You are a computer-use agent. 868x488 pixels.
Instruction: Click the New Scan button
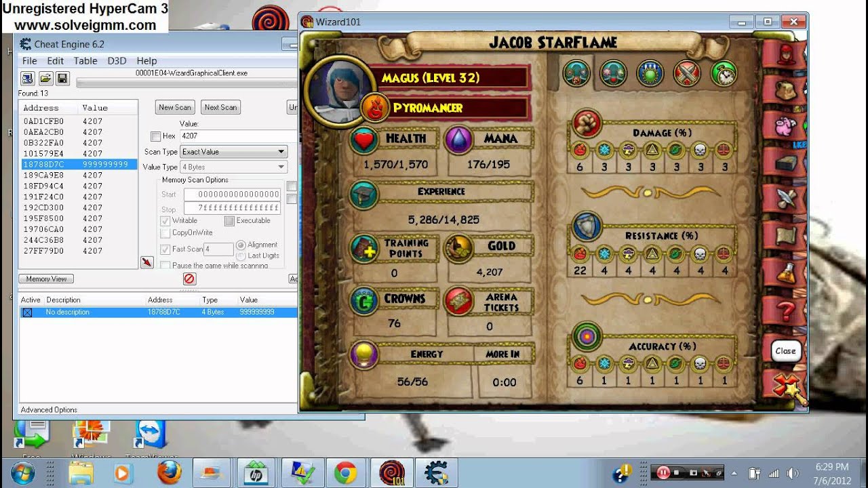click(x=175, y=107)
